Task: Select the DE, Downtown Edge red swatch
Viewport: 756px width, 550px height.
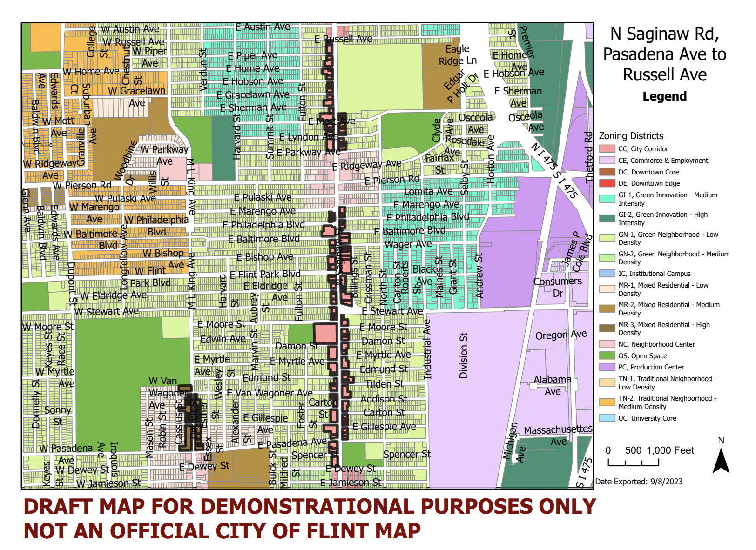Action: pyautogui.click(x=607, y=183)
